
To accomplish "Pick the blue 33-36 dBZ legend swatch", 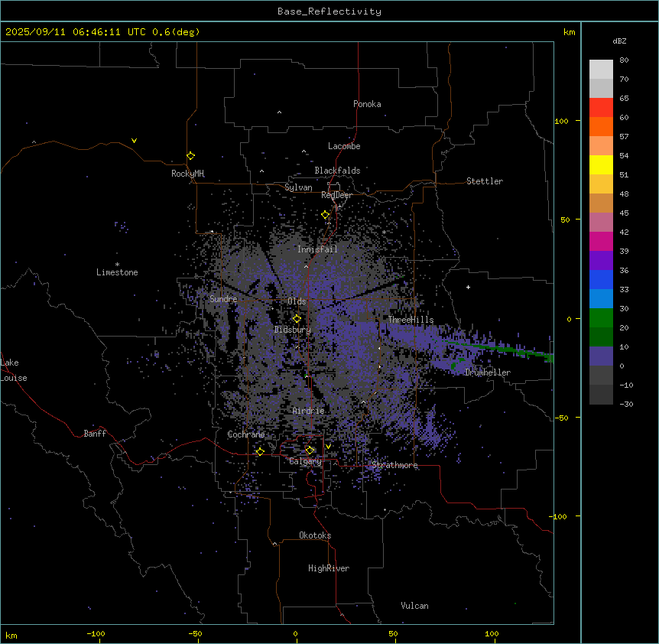I will tap(601, 279).
